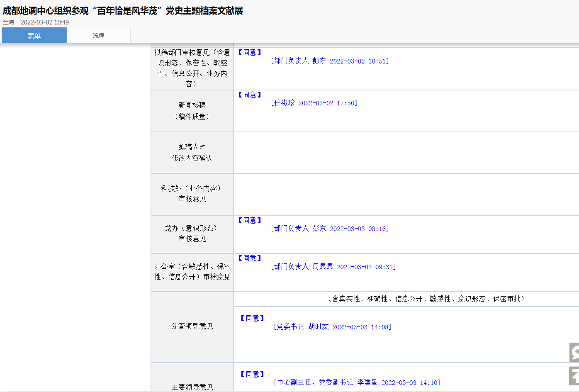Click 同意 in the 拟稿部门审核意见 row
579x392 pixels.
250,52
